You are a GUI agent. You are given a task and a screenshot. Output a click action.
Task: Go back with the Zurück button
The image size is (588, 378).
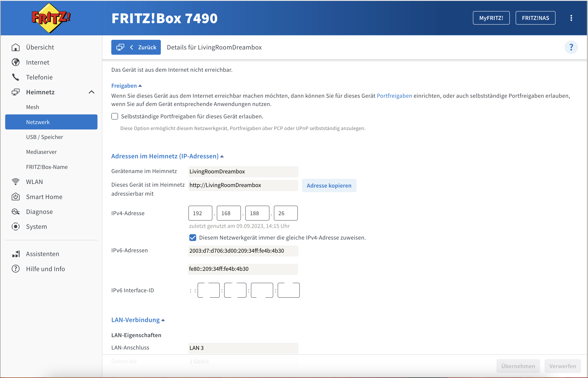point(136,47)
